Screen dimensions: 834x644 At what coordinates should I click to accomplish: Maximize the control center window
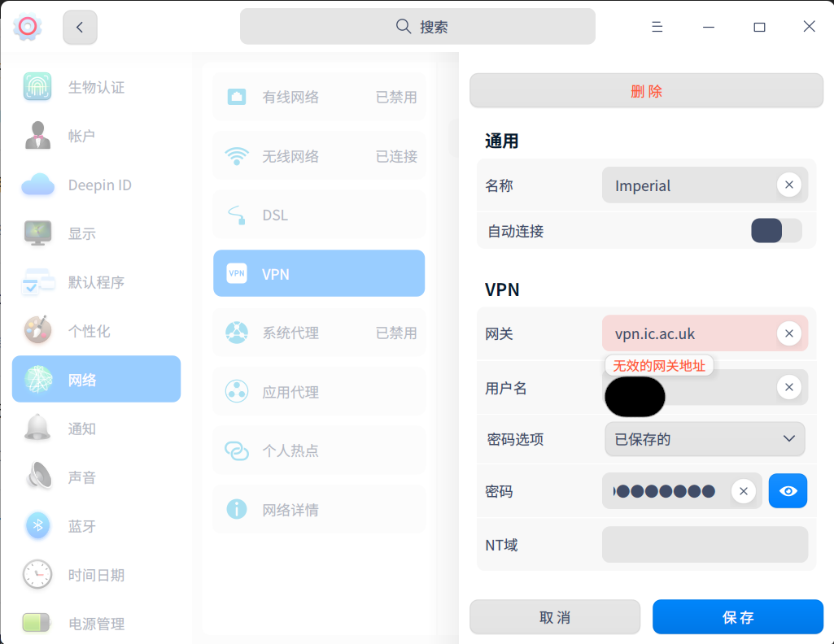759,27
